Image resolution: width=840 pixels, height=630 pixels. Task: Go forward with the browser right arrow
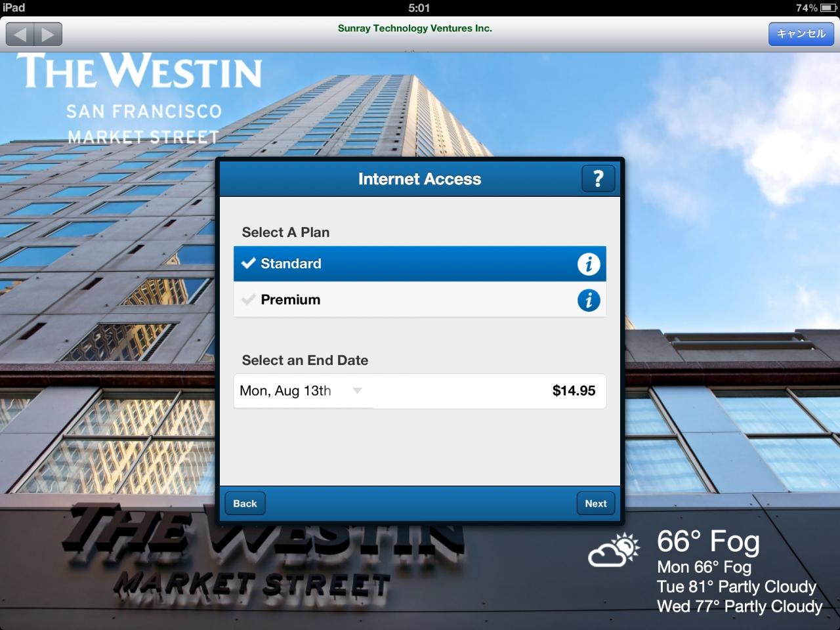coord(49,34)
